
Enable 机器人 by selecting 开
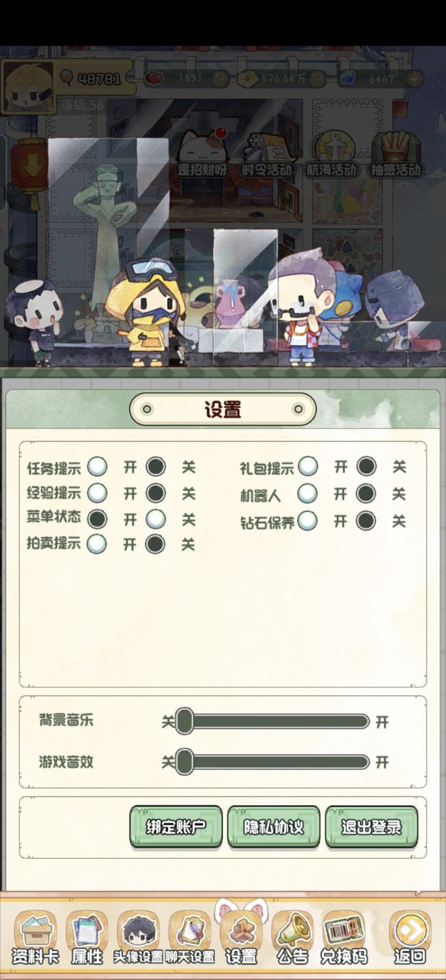point(307,493)
